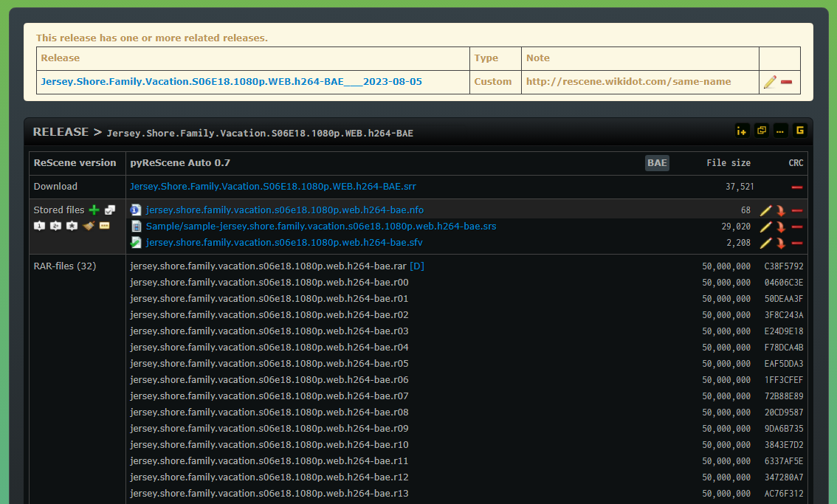This screenshot has width=837, height=504.
Task: Open the add info 'i+' toolbar icon
Action: click(x=742, y=131)
